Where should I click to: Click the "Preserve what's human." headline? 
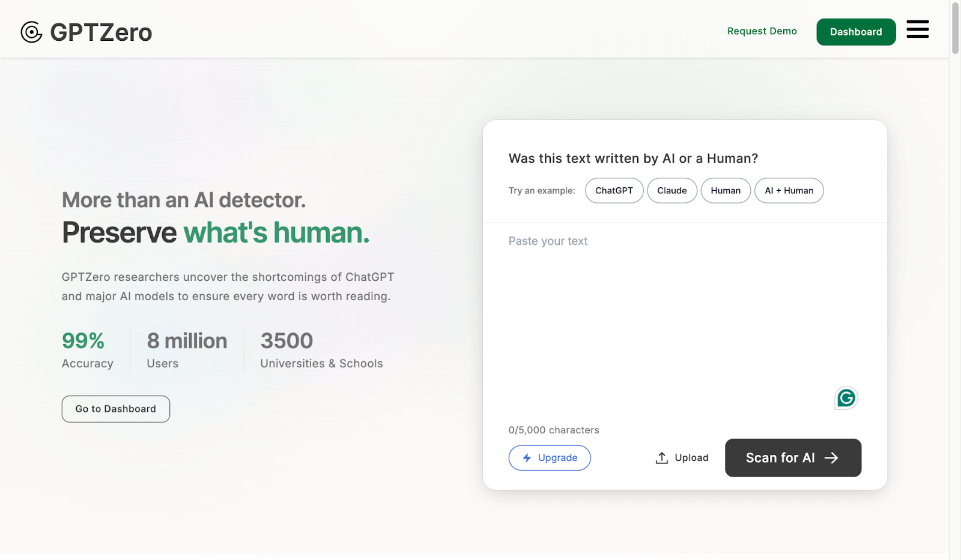216,233
